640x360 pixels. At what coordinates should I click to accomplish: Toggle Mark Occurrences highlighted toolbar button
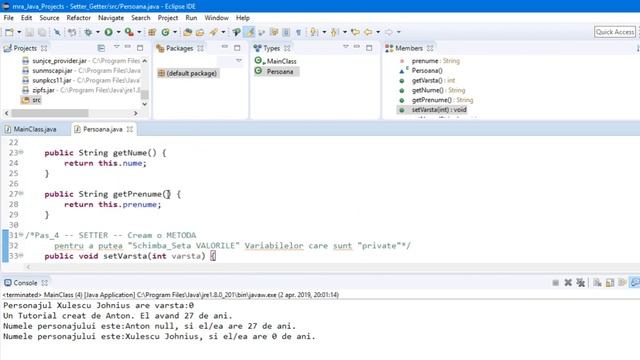tap(249, 32)
